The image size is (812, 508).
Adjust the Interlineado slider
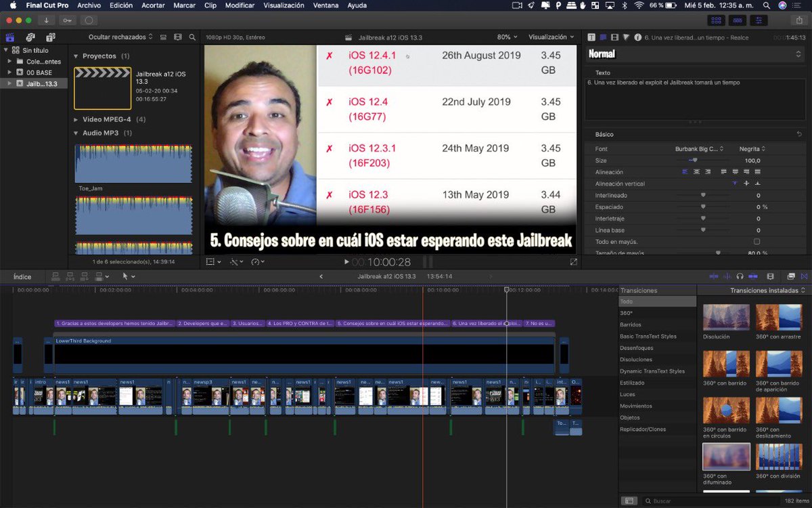point(704,195)
